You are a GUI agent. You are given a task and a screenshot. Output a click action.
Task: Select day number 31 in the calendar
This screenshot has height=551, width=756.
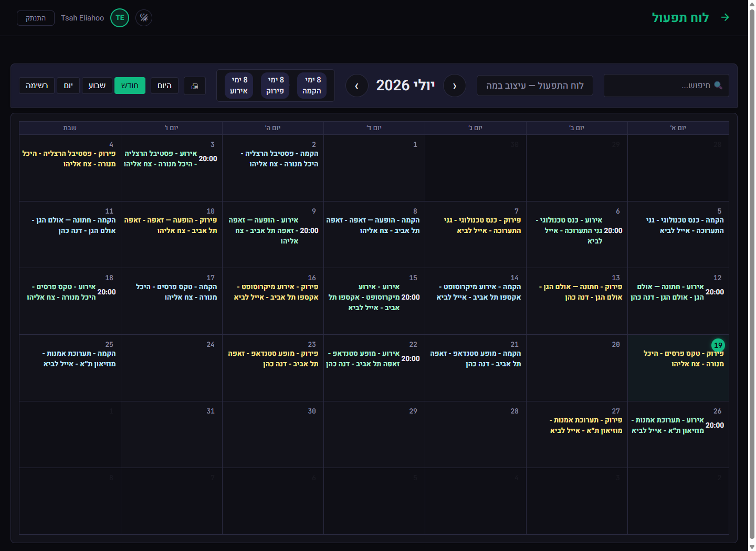pos(211,411)
